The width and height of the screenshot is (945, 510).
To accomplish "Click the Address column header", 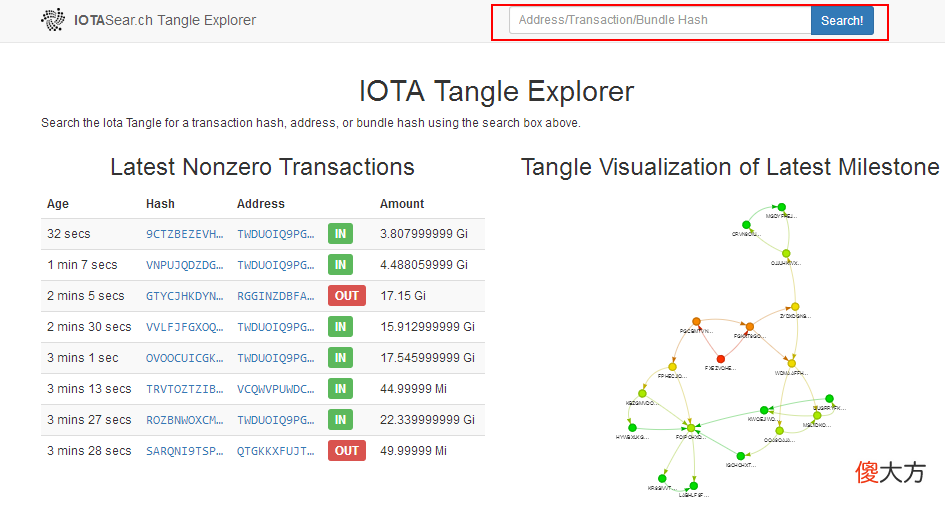I will point(260,204).
